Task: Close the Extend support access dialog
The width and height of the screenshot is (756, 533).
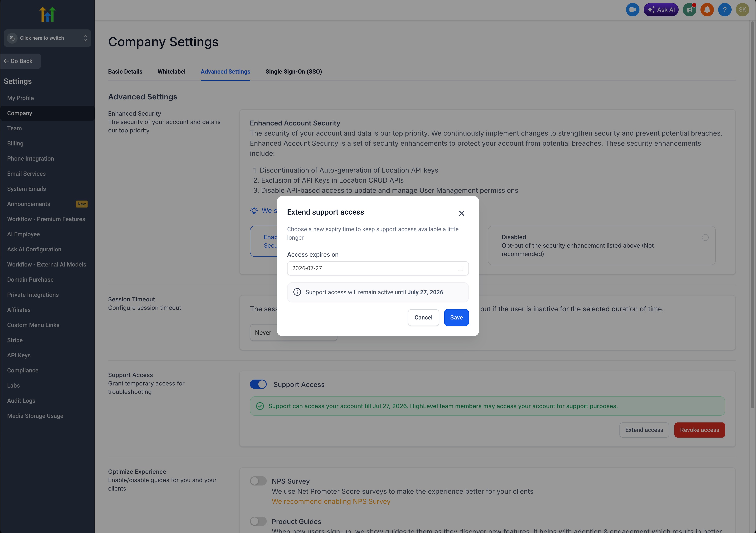Action: tap(461, 213)
